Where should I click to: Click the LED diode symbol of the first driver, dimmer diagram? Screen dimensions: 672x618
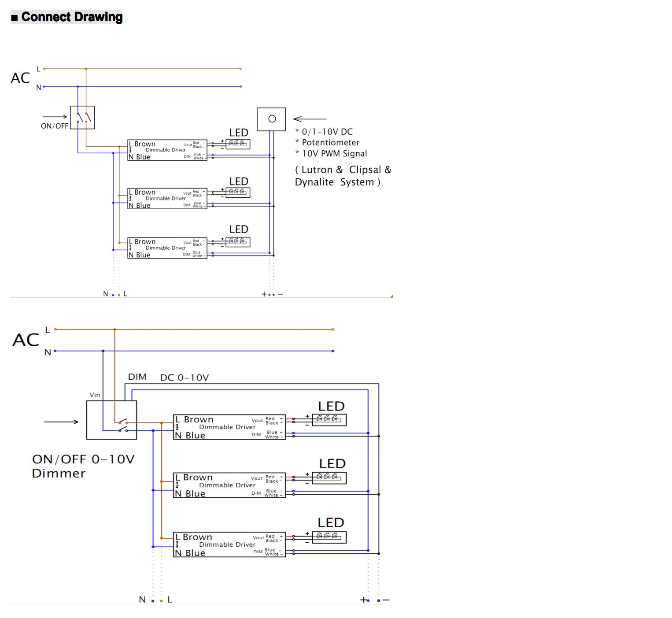pyautogui.click(x=329, y=420)
